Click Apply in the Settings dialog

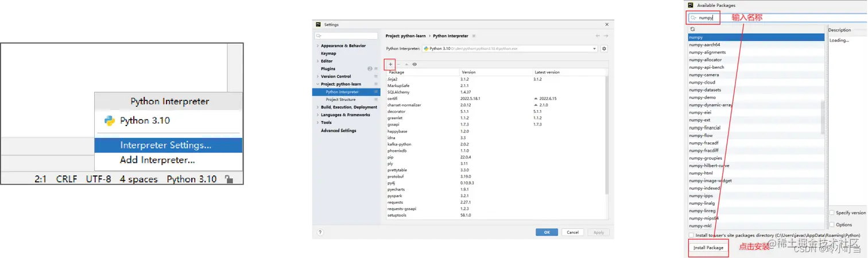(598, 232)
